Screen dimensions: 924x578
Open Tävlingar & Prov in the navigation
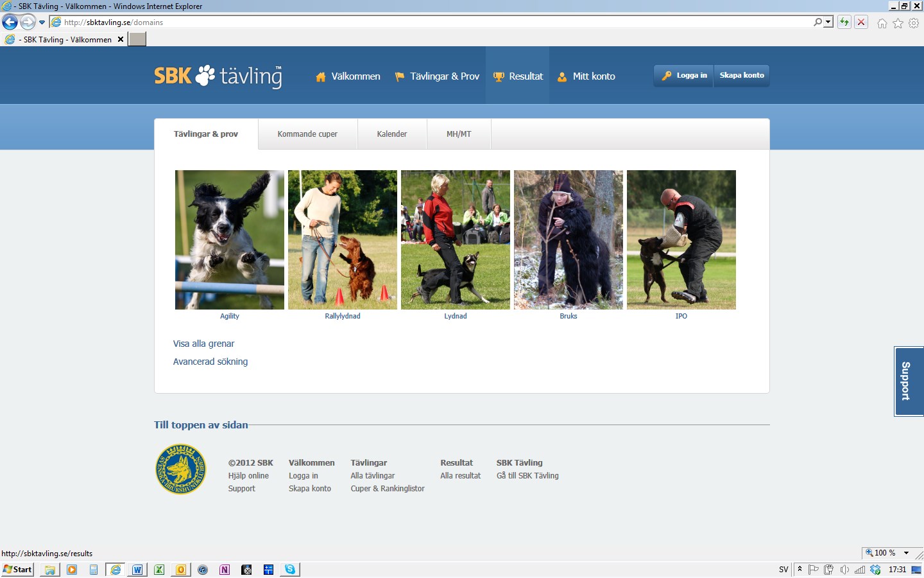coord(437,76)
